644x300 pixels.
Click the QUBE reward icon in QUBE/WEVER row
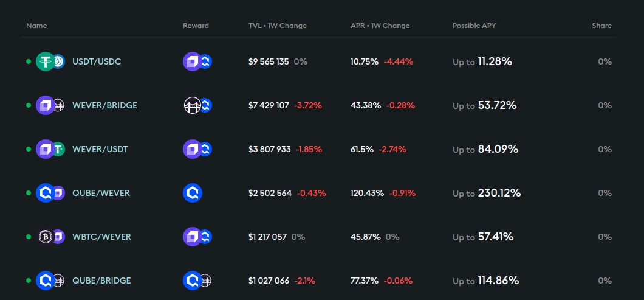pos(192,193)
